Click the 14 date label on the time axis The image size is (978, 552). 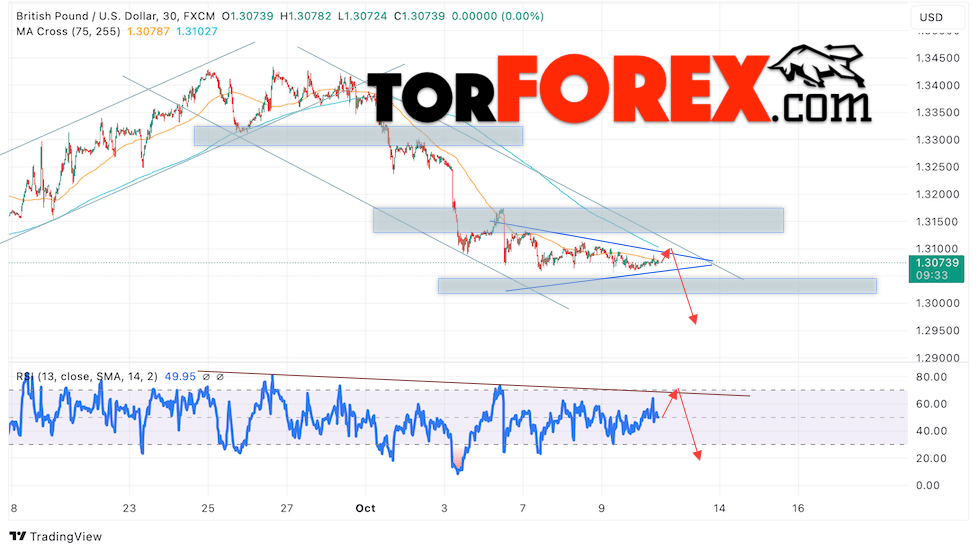pos(719,508)
